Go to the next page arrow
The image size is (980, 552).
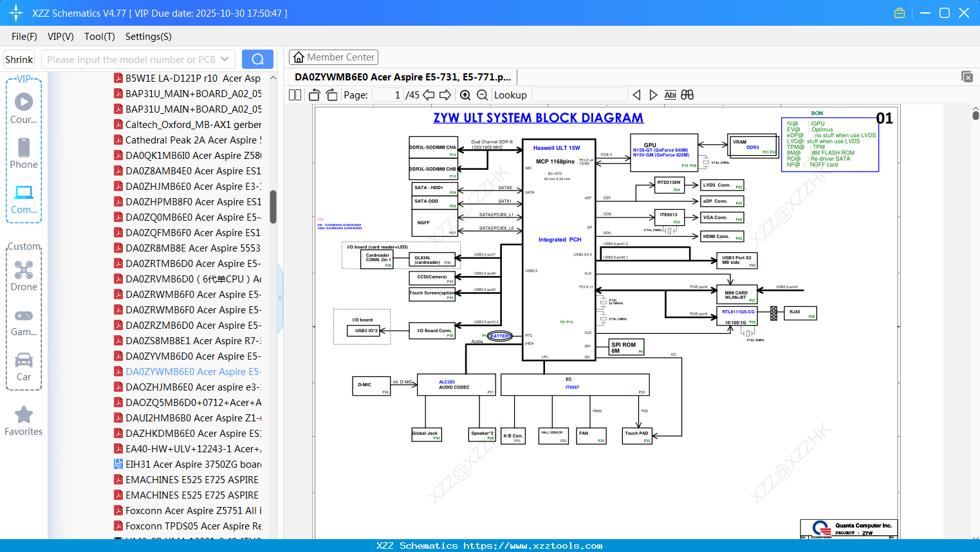(445, 95)
